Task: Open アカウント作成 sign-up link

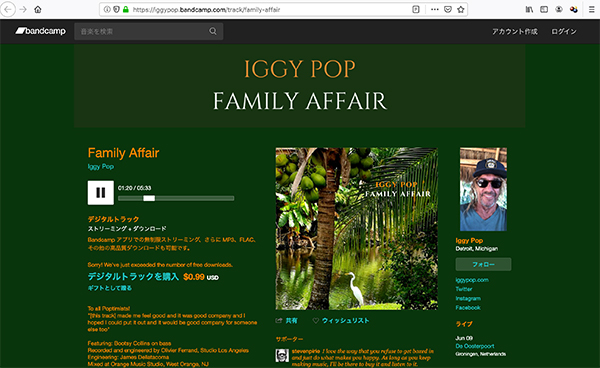Action: point(515,31)
